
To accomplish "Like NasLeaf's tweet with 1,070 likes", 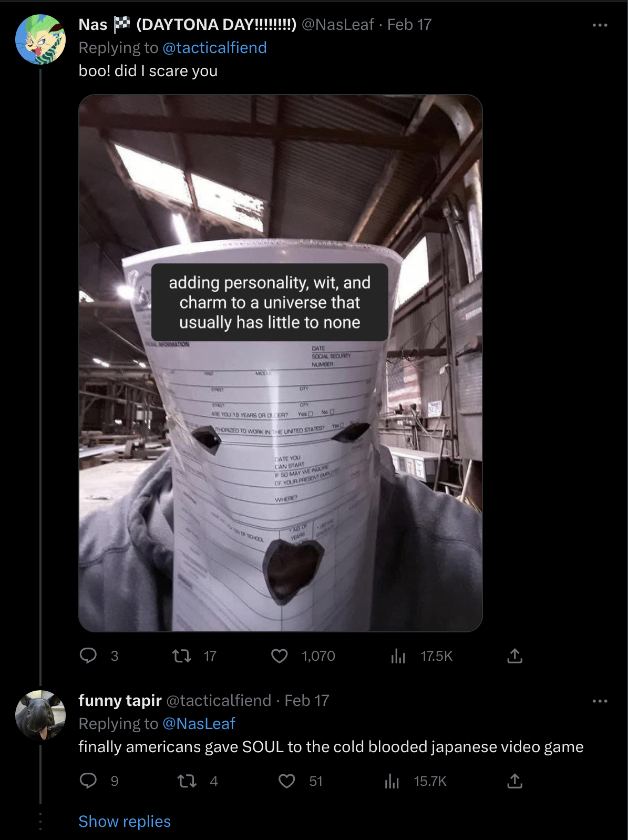I will (280, 655).
